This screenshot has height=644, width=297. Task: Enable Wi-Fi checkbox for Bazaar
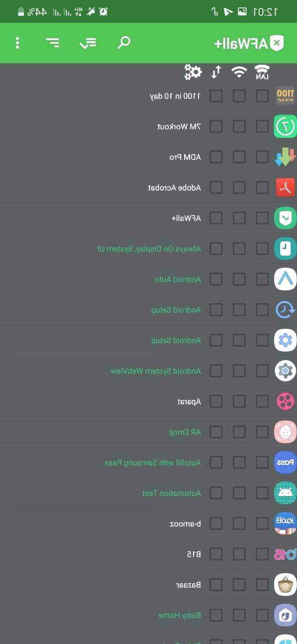239,585
